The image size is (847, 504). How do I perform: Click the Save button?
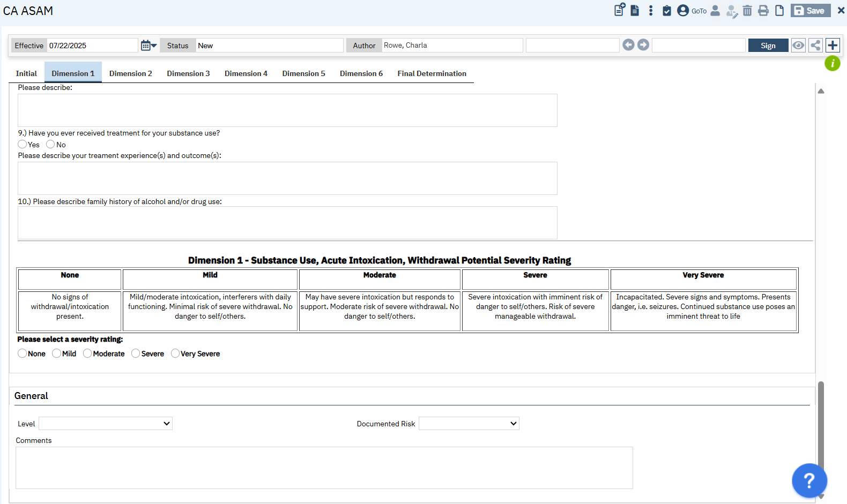[x=810, y=11]
